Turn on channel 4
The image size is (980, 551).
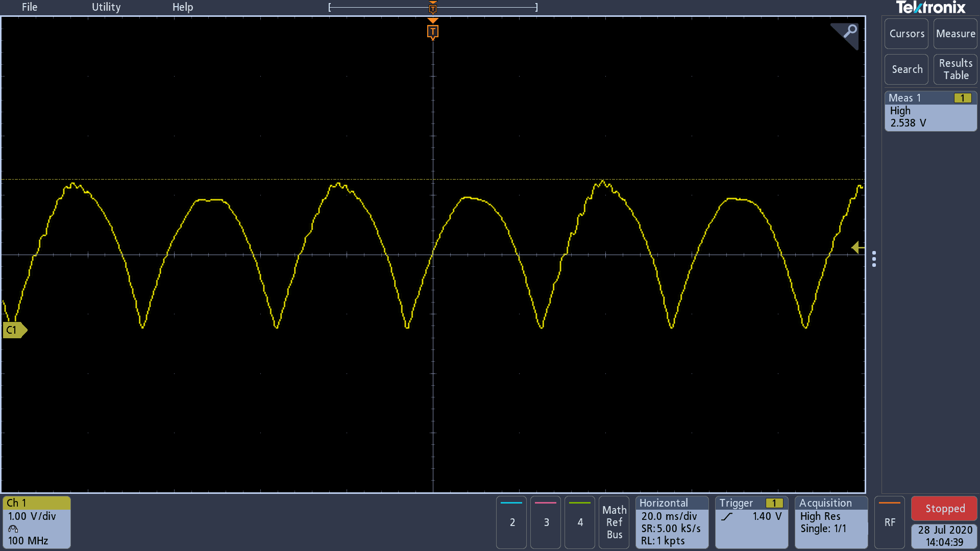pos(580,522)
